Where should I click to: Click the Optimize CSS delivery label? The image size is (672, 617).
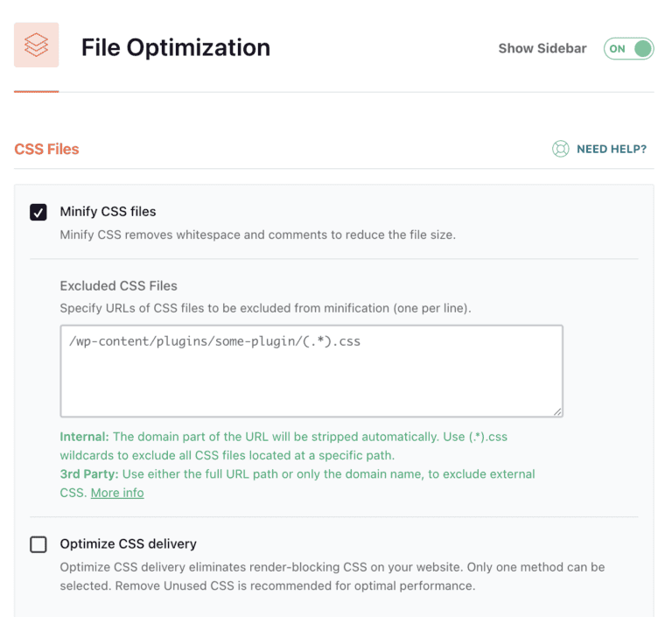point(128,543)
